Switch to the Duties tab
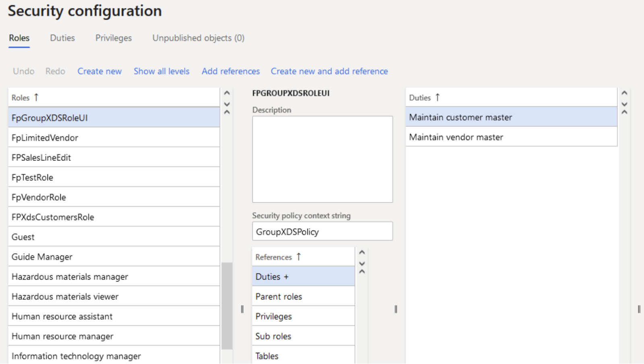Viewport: 644px width, 364px height. coord(62,38)
